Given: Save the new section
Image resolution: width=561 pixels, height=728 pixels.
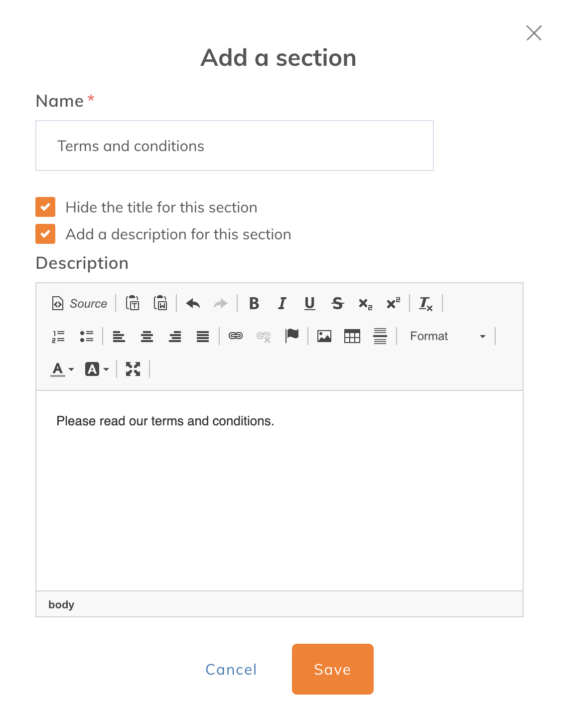Looking at the screenshot, I should [x=333, y=669].
